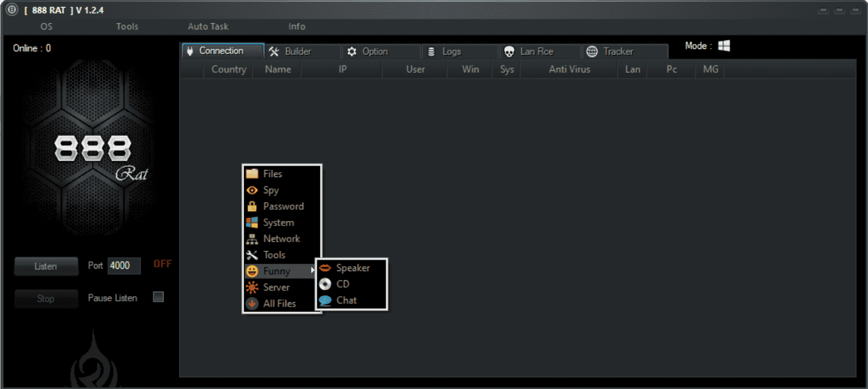Click the Lan column header

(x=632, y=69)
